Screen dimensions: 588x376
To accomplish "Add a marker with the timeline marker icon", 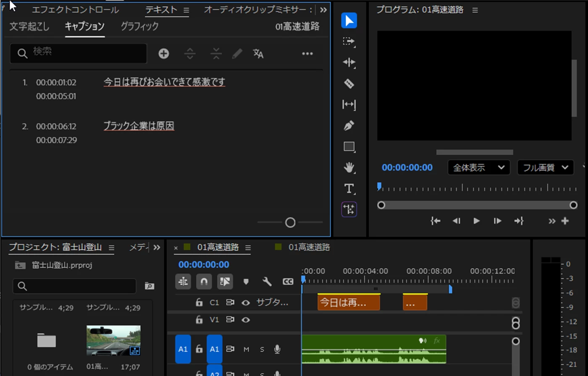I will 246,282.
